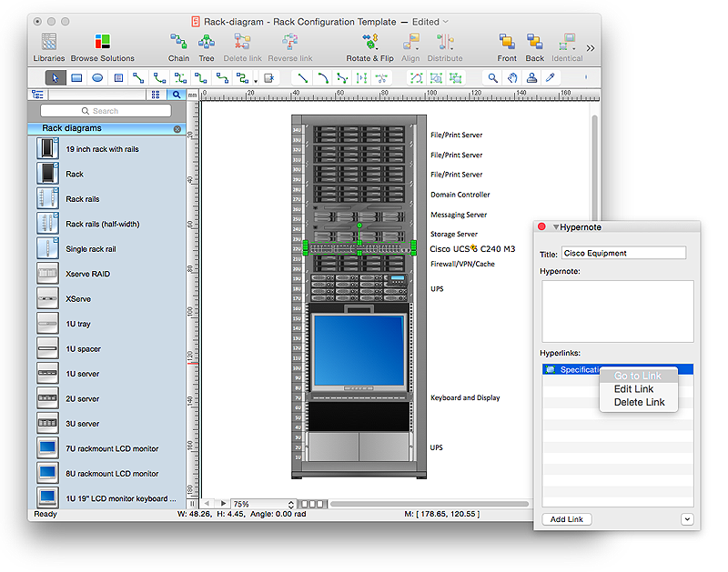Collapse the Hypernote panel disclosure triangle
The width and height of the screenshot is (728, 572).
[x=556, y=227]
